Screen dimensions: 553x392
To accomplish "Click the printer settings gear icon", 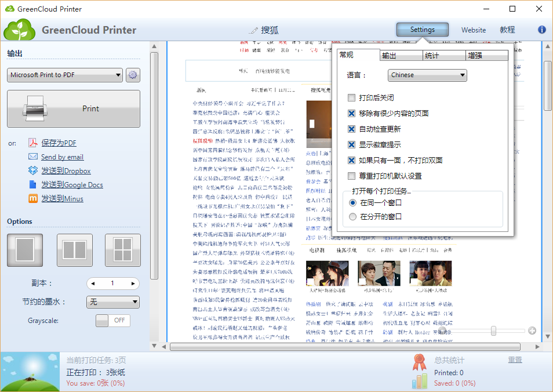I will [x=133, y=75].
